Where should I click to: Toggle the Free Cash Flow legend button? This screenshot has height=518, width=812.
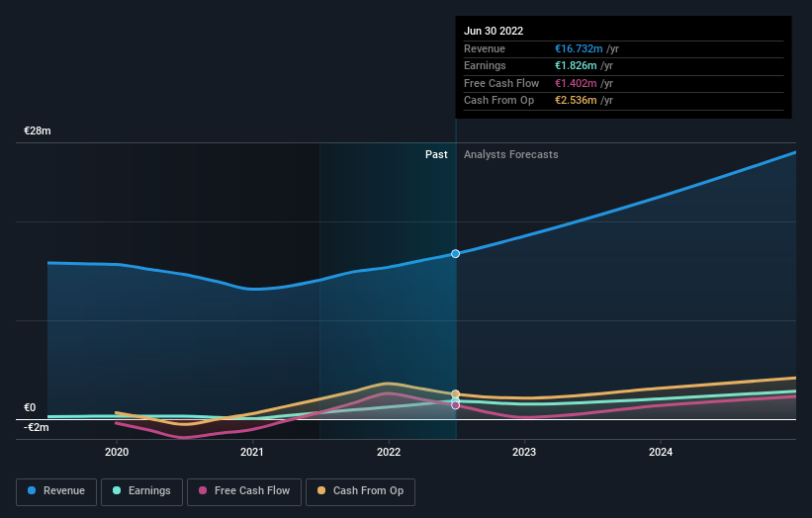[244, 491]
